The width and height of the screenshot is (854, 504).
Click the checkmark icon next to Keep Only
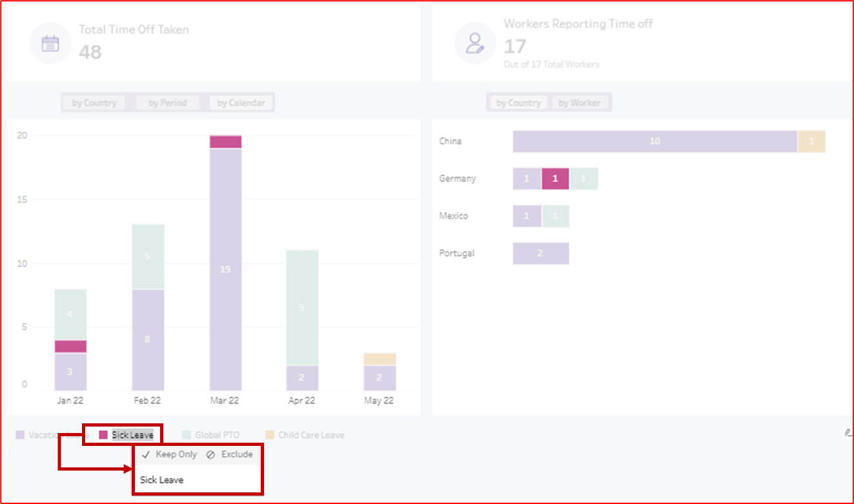coord(146,454)
